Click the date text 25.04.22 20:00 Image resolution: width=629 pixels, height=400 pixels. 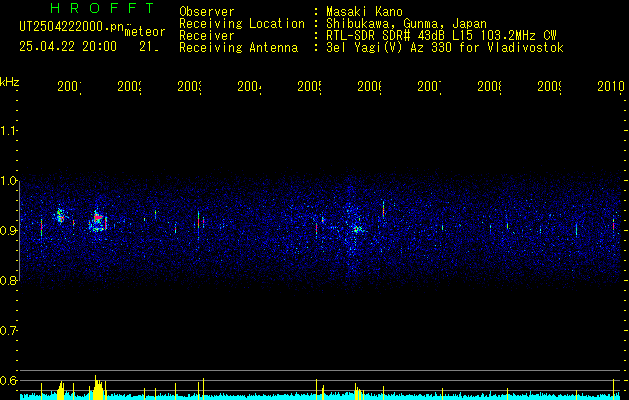68,47
